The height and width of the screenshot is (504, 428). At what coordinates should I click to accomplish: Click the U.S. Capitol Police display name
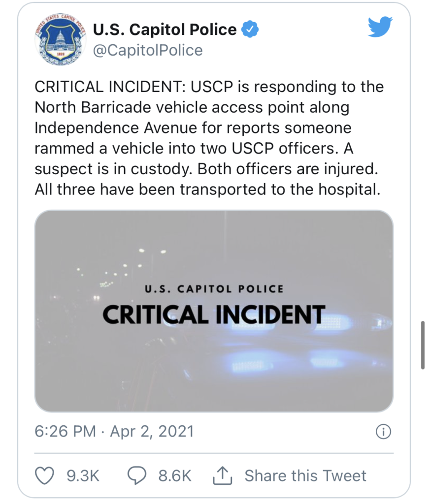pos(165,30)
